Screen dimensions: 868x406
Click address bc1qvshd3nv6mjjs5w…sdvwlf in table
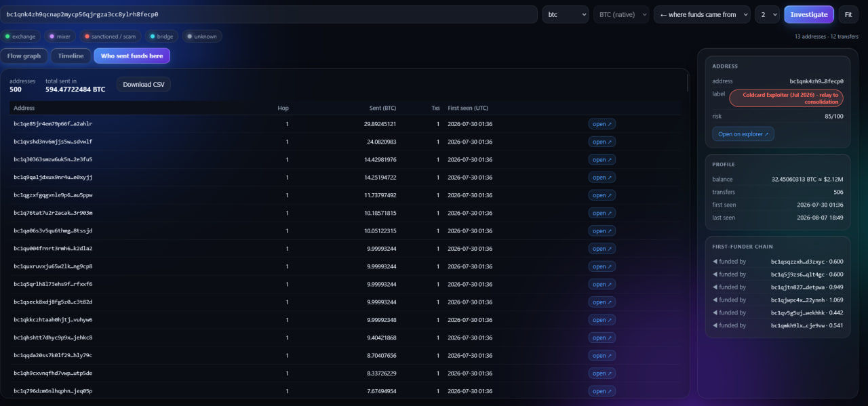pyautogui.click(x=53, y=142)
